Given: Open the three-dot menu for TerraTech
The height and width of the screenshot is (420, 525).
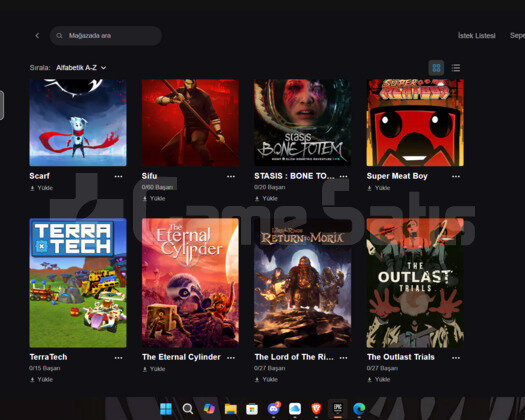Looking at the screenshot, I should coord(119,358).
